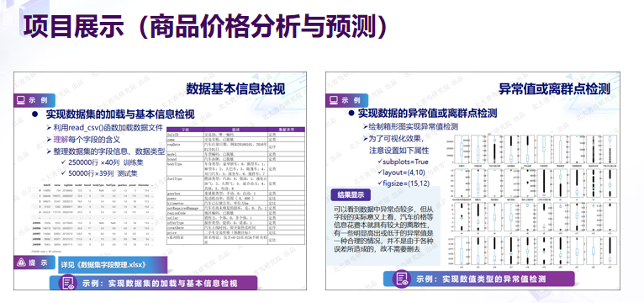Click the v系列特征 row in the field table

(235, 239)
